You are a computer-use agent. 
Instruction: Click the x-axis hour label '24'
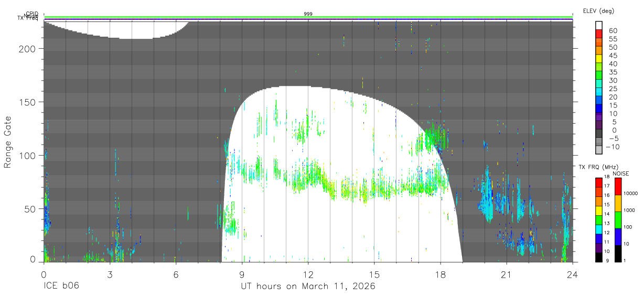tap(572, 274)
